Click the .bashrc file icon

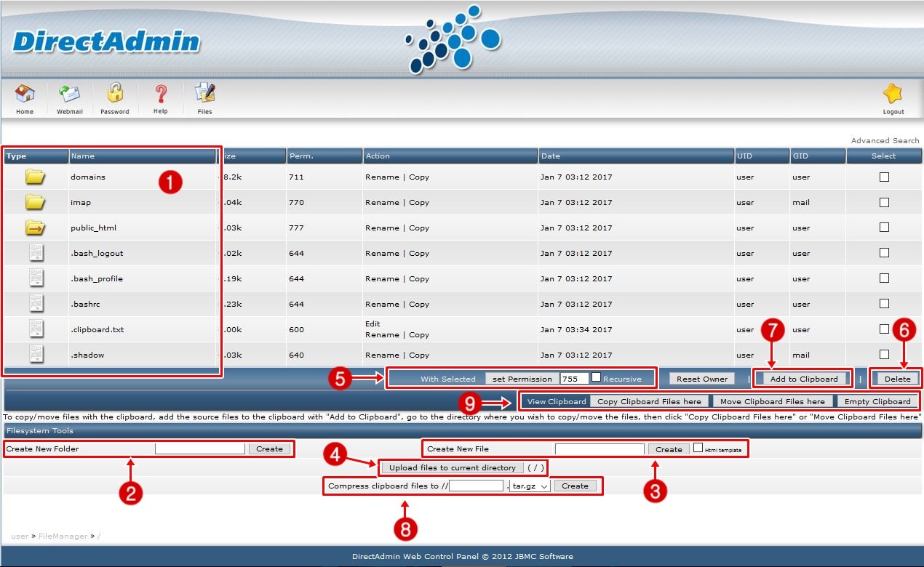click(x=36, y=304)
